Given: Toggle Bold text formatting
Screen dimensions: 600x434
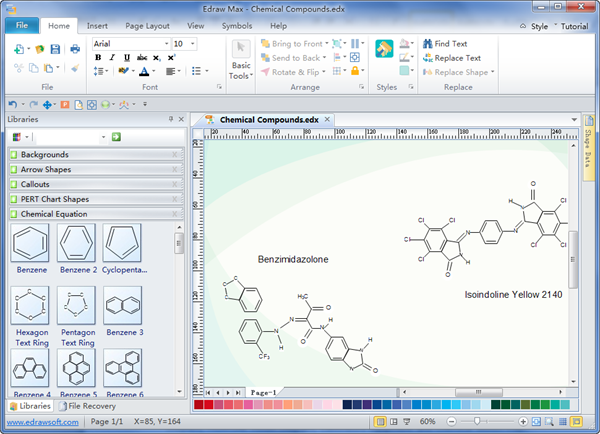Looking at the screenshot, I should 98,58.
